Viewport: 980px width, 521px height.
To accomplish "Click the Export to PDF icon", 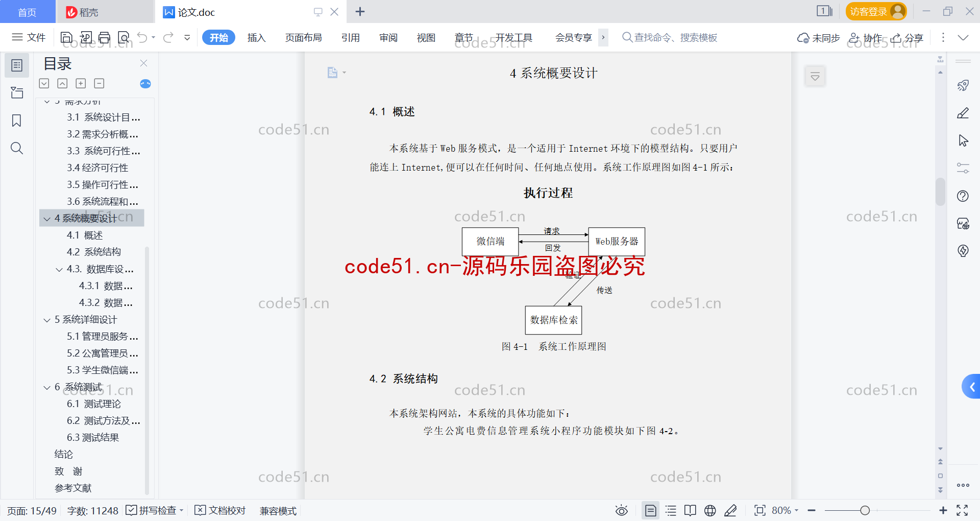I will [x=86, y=37].
